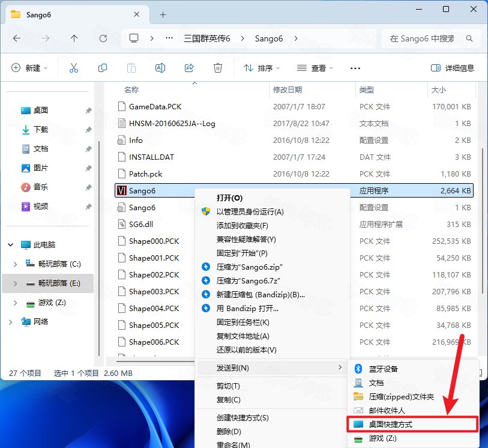The height and width of the screenshot is (448, 488).
Task: Click the compressed zipped folder icon
Action: click(358, 396)
